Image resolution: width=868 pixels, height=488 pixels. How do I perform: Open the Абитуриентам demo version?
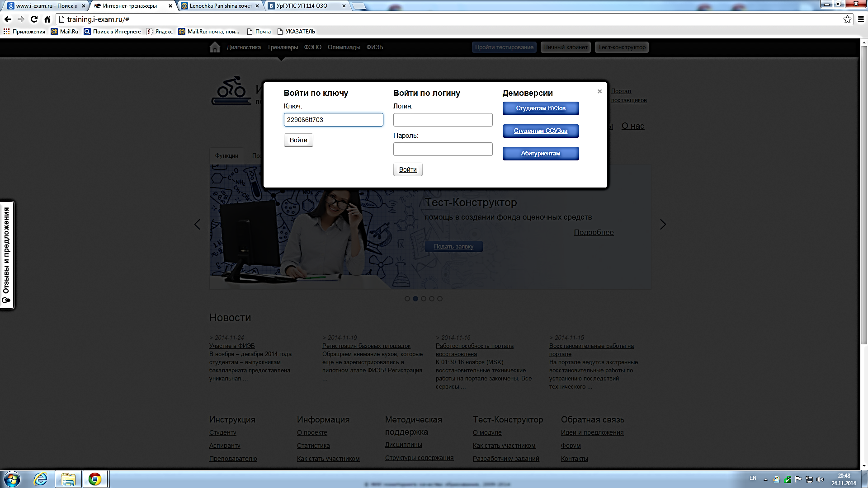[x=541, y=154]
